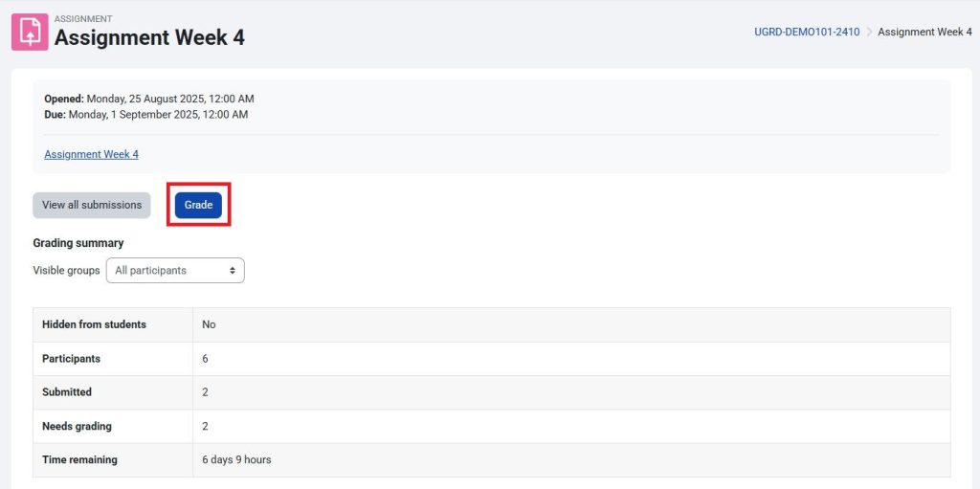980x489 pixels.
Task: Click the breadcrumb chevron separator arrow
Action: (x=869, y=32)
